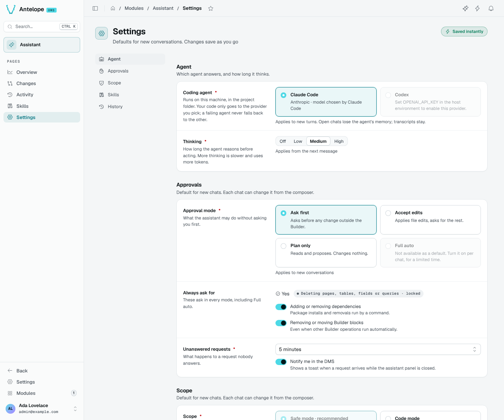Set Thinking level to High
The image size is (504, 420).
(339, 141)
